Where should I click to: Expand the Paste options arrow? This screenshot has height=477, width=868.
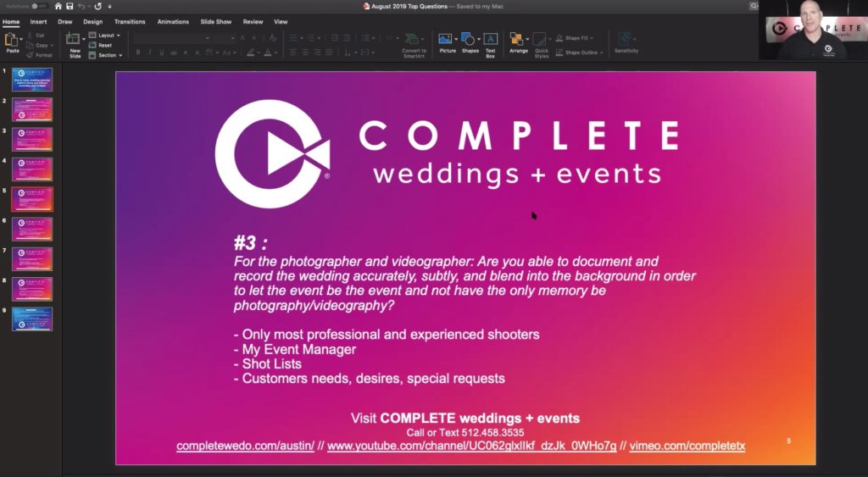coord(21,39)
